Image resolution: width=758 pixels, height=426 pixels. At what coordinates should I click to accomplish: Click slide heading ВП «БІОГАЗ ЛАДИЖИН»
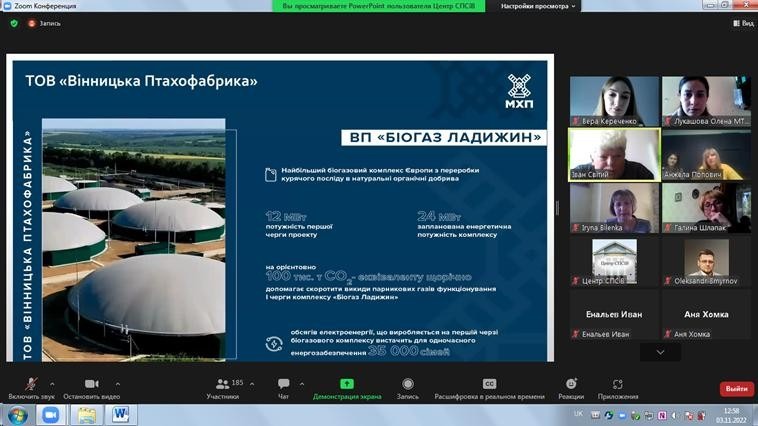[444, 137]
